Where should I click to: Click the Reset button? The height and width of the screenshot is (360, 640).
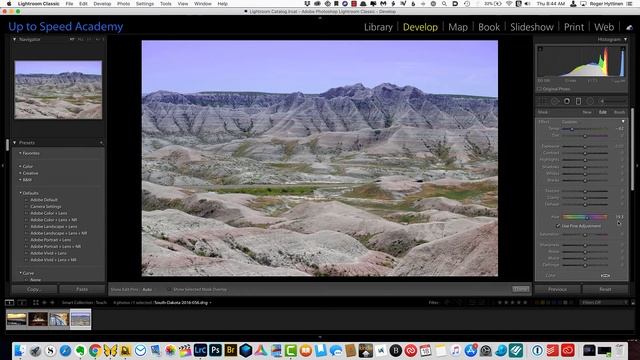click(x=605, y=289)
